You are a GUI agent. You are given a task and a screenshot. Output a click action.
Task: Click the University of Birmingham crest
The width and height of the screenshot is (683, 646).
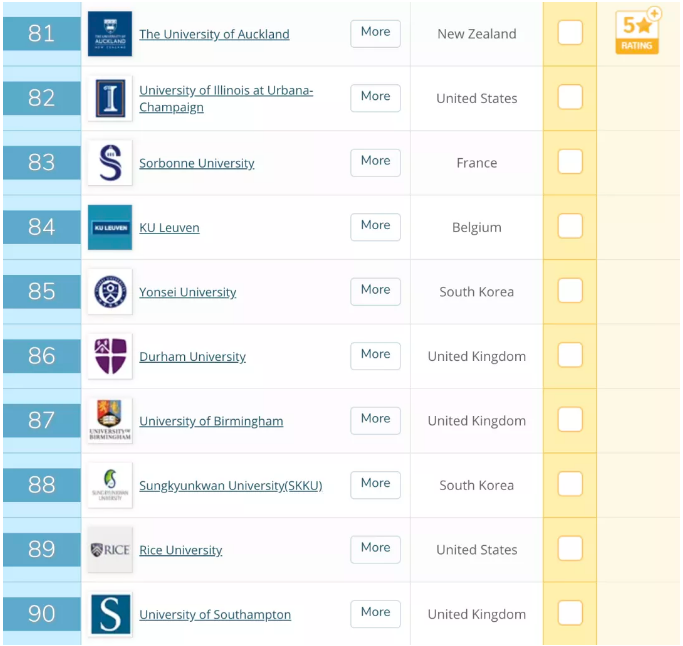tap(109, 421)
